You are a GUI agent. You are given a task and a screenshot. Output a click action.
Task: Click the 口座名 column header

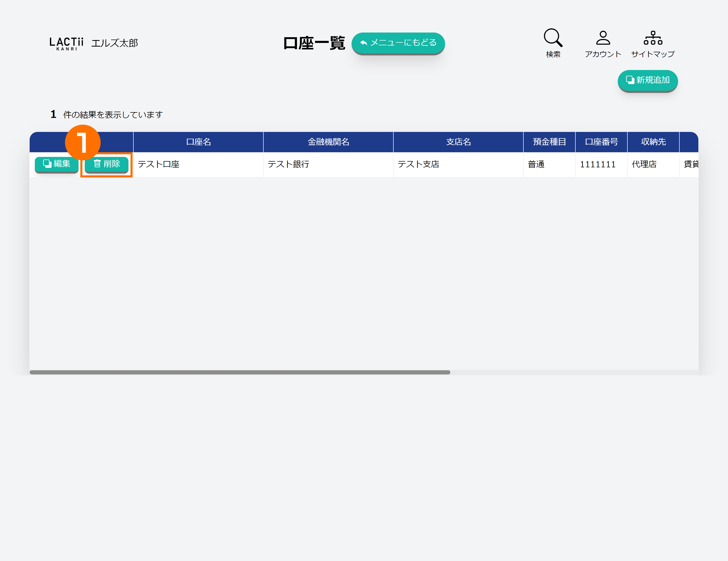198,142
